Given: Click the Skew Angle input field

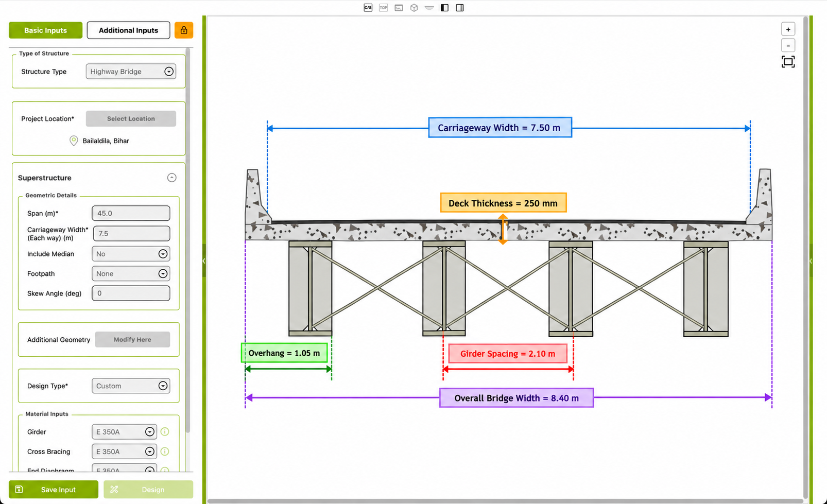Looking at the screenshot, I should [131, 293].
